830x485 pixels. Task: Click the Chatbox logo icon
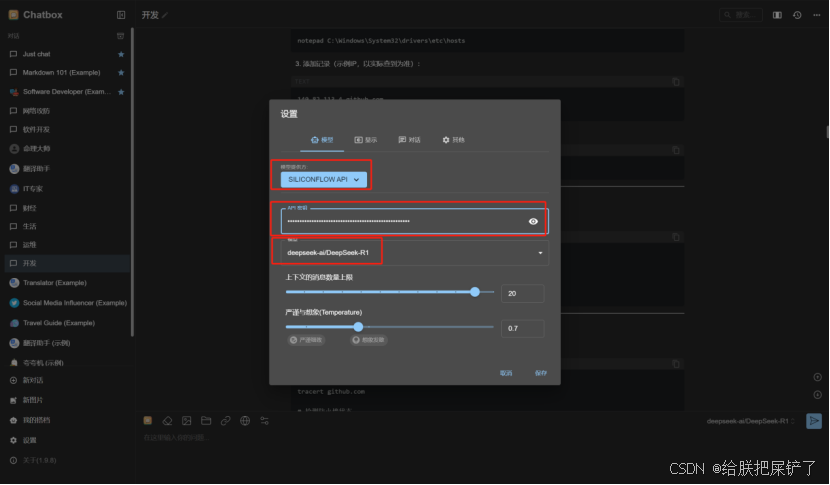pyautogui.click(x=14, y=15)
